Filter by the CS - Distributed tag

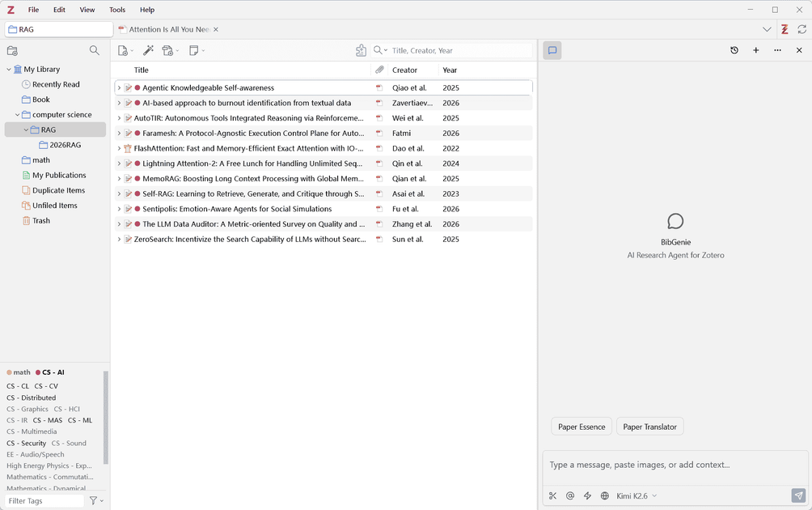tap(31, 397)
